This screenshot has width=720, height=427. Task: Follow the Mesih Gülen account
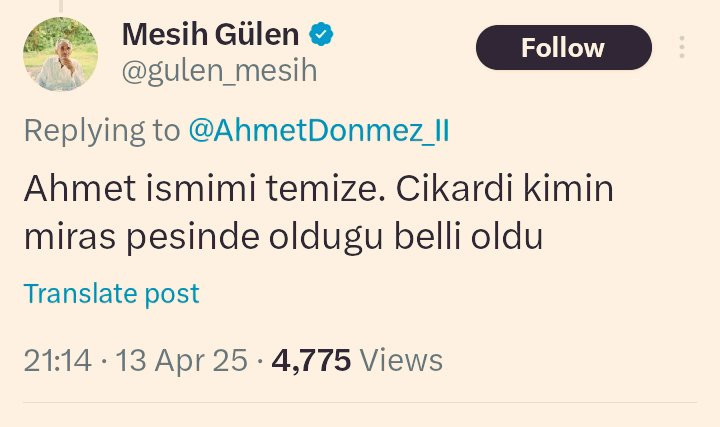pos(564,48)
